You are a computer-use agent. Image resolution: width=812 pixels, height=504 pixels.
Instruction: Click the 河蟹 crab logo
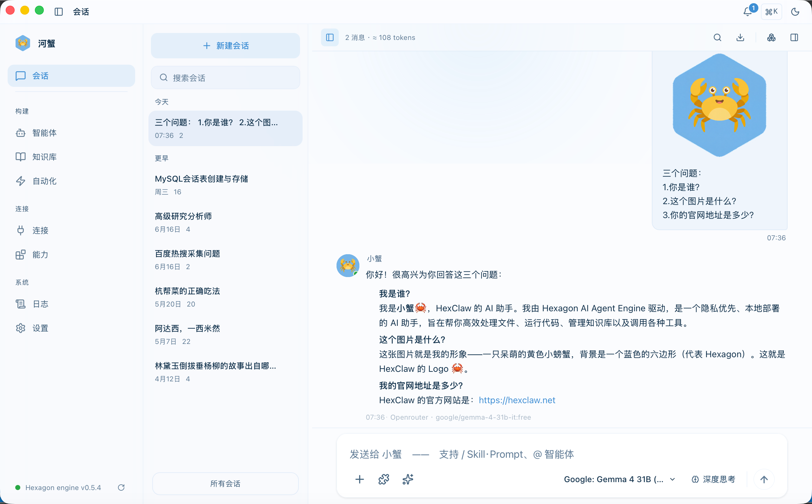coord(23,43)
